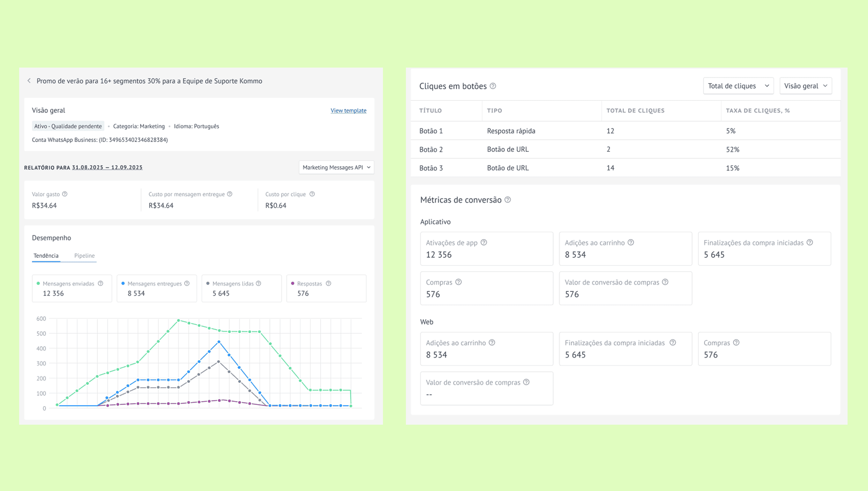Click help icon next to Cliques em botões
Screen dimensions: 868x491
point(493,86)
